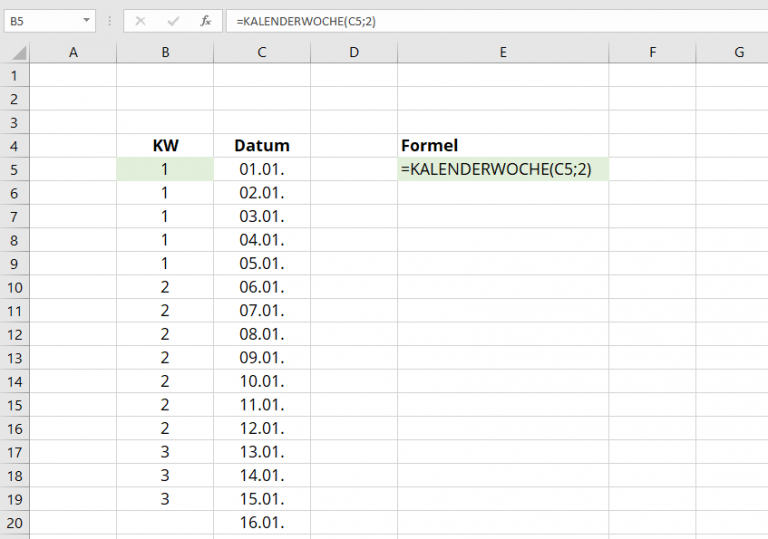This screenshot has height=539, width=768.
Task: Click the Select All corner triangle
Action: point(15,52)
